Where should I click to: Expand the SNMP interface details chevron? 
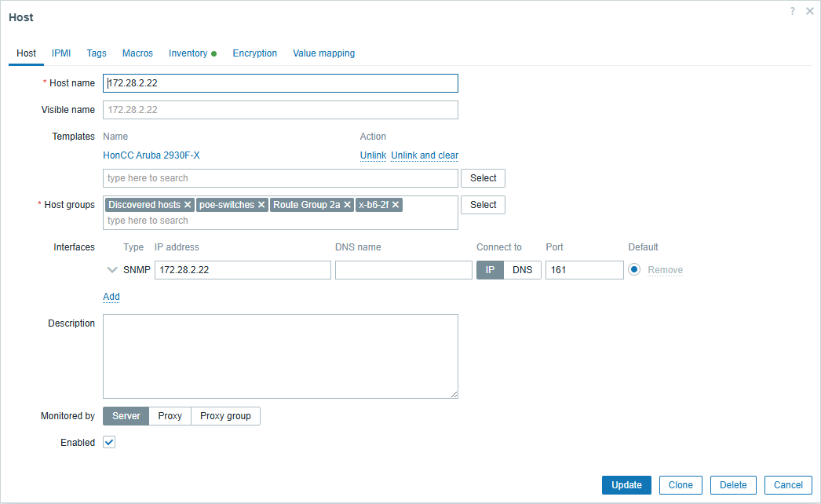[111, 270]
